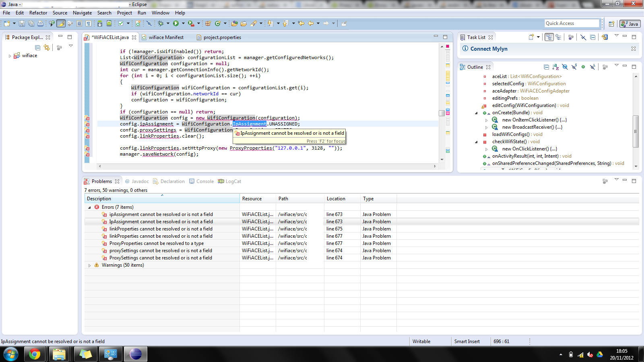This screenshot has height=362, width=644.
Task: Toggle Hide Fields in Outline
Action: 565,67
